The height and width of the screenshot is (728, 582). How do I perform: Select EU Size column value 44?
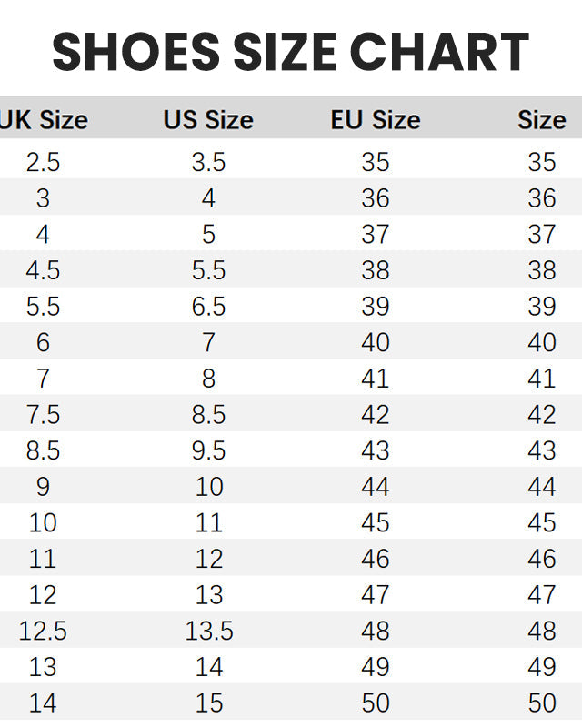(x=375, y=487)
